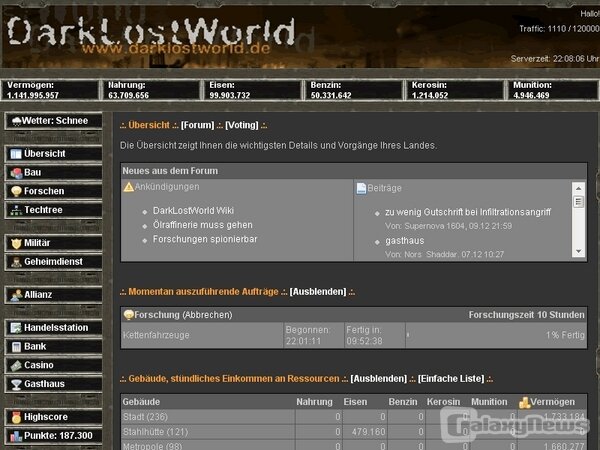Click the forum box scroll down arrow
Image resolution: width=600 pixels, height=450 pixels.
tap(578, 251)
